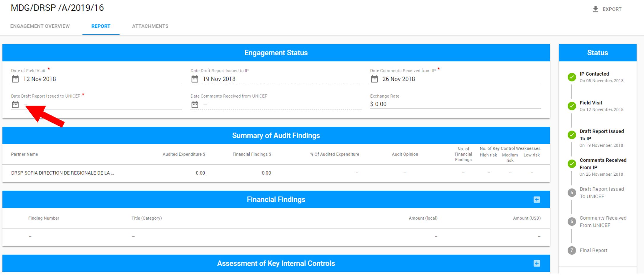Select the Report tab
This screenshot has width=644, height=278.
pyautogui.click(x=101, y=26)
